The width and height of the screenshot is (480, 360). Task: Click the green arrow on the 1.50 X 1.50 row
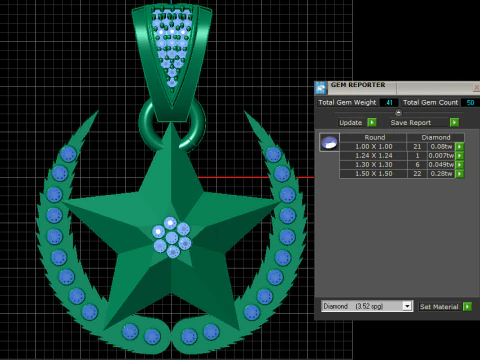point(460,173)
